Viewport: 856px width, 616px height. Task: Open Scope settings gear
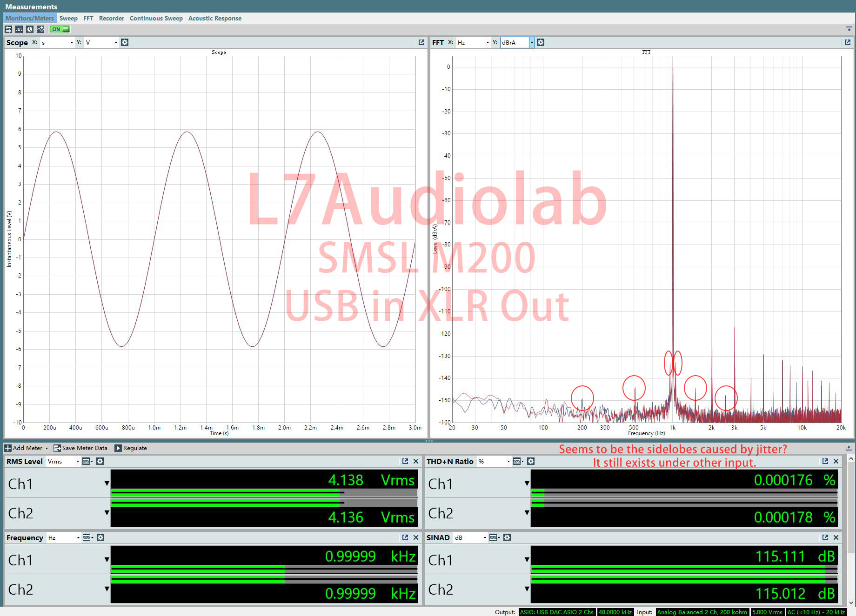[125, 42]
